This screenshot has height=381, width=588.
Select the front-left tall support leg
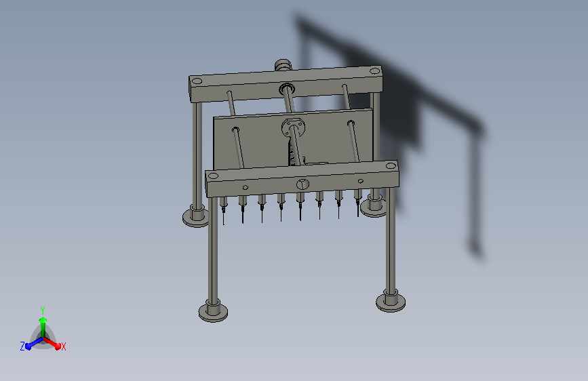tap(213, 251)
